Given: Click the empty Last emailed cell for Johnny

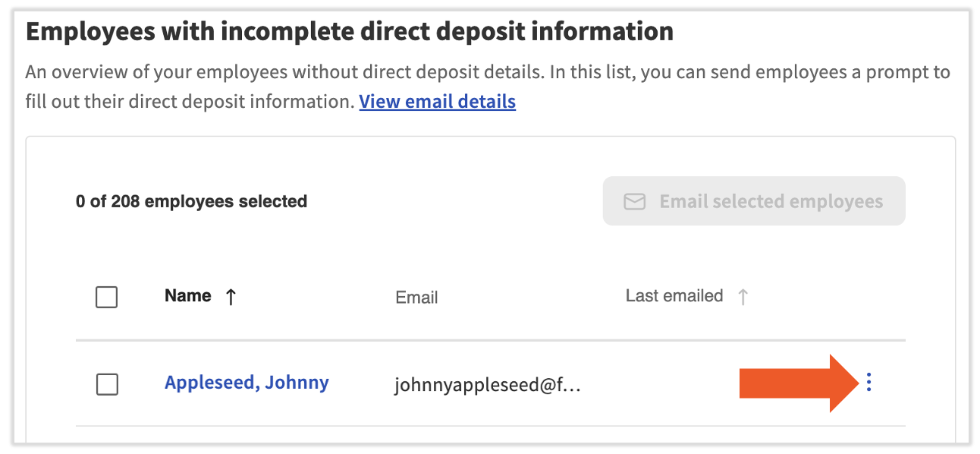Looking at the screenshot, I should click(675, 384).
